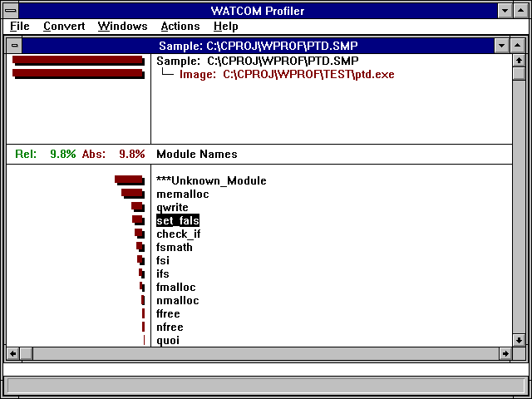Viewport: 532px width, 399px height.
Task: Open the WATCOM Profiler system menu box
Action: point(11,10)
